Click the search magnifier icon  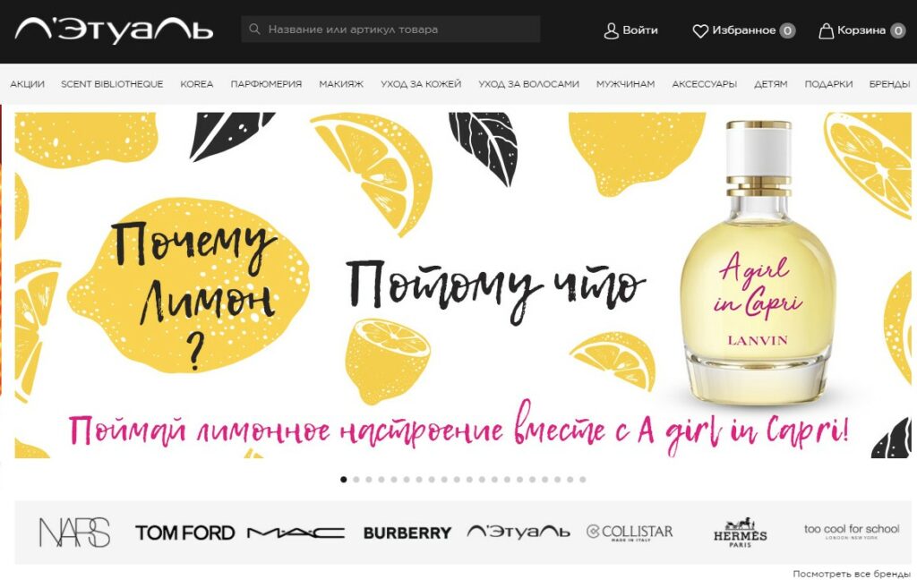click(x=254, y=30)
